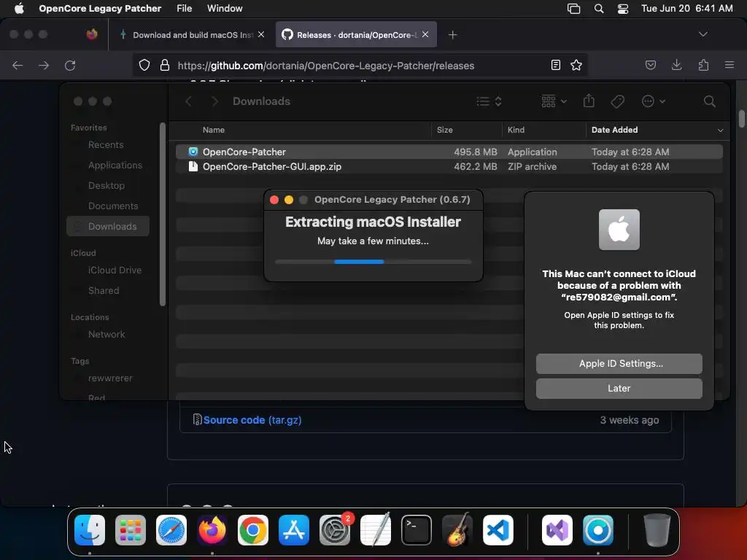Open Recents in Finder sidebar
The image size is (747, 560).
pos(106,145)
